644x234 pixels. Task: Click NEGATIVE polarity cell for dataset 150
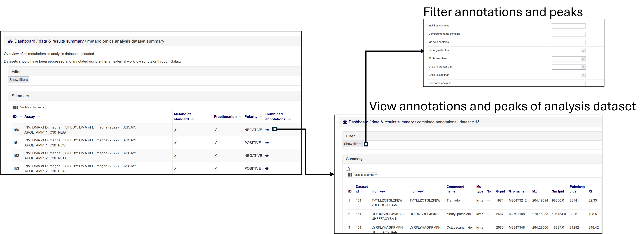tap(253, 130)
